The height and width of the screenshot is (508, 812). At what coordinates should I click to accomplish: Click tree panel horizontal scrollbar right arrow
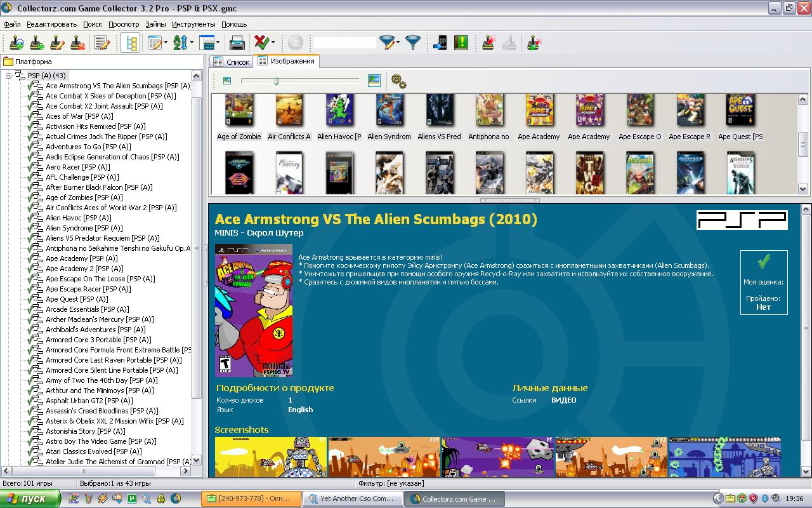coord(186,471)
